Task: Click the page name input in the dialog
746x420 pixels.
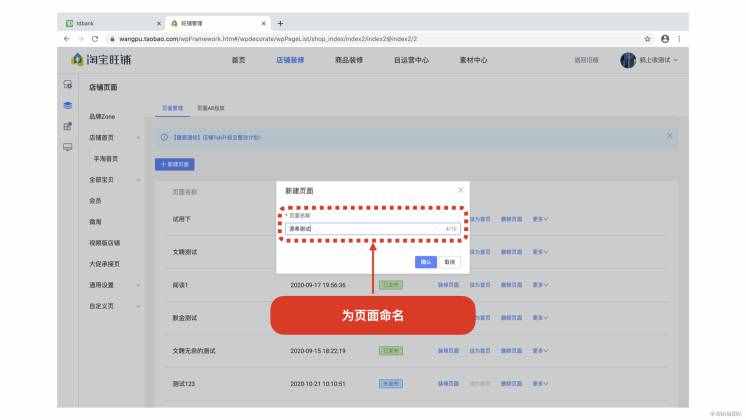Action: point(373,229)
